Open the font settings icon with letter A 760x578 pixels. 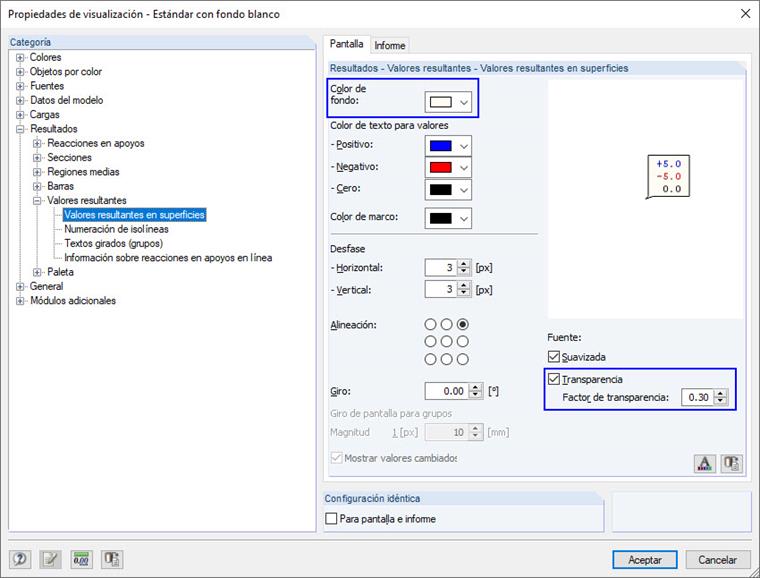(x=705, y=464)
